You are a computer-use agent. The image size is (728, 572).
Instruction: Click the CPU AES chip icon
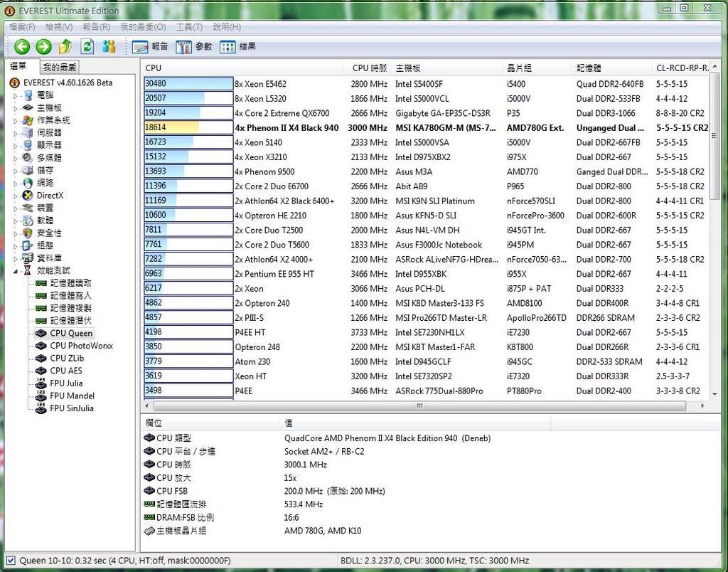click(41, 371)
